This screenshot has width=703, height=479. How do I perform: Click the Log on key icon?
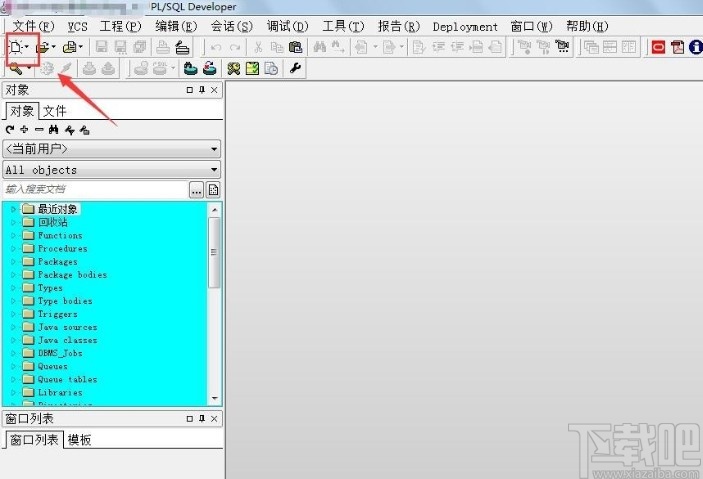point(15,69)
